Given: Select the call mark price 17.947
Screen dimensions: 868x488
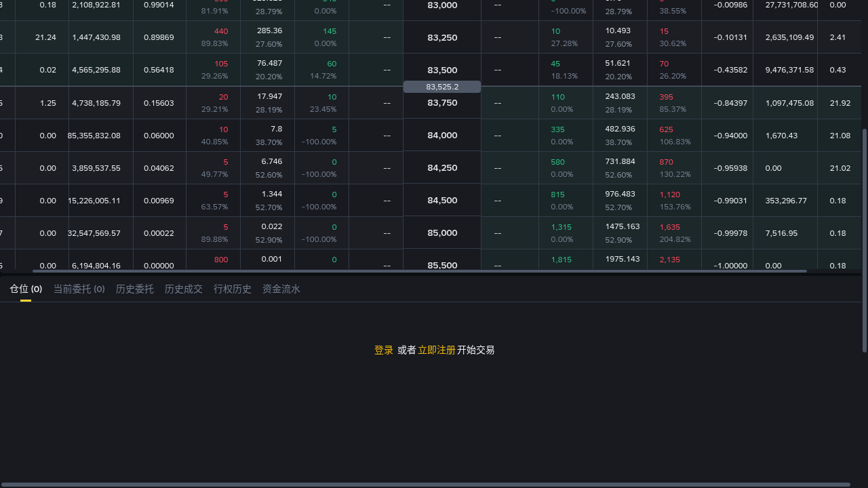Looking at the screenshot, I should (270, 96).
